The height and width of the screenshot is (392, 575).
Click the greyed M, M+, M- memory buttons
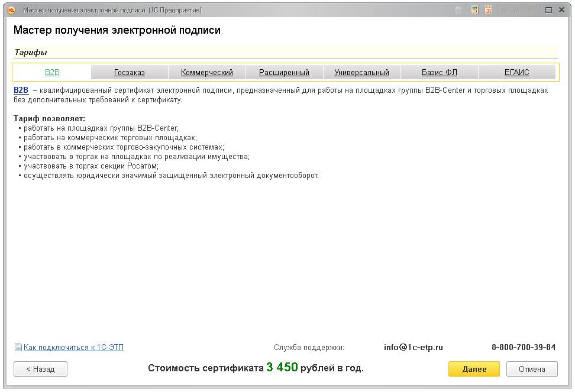point(519,10)
